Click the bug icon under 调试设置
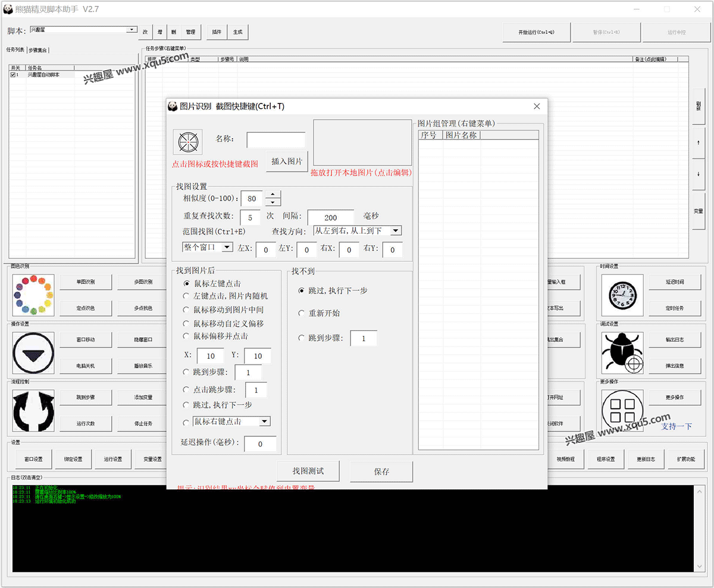This screenshot has width=714, height=588. [622, 353]
